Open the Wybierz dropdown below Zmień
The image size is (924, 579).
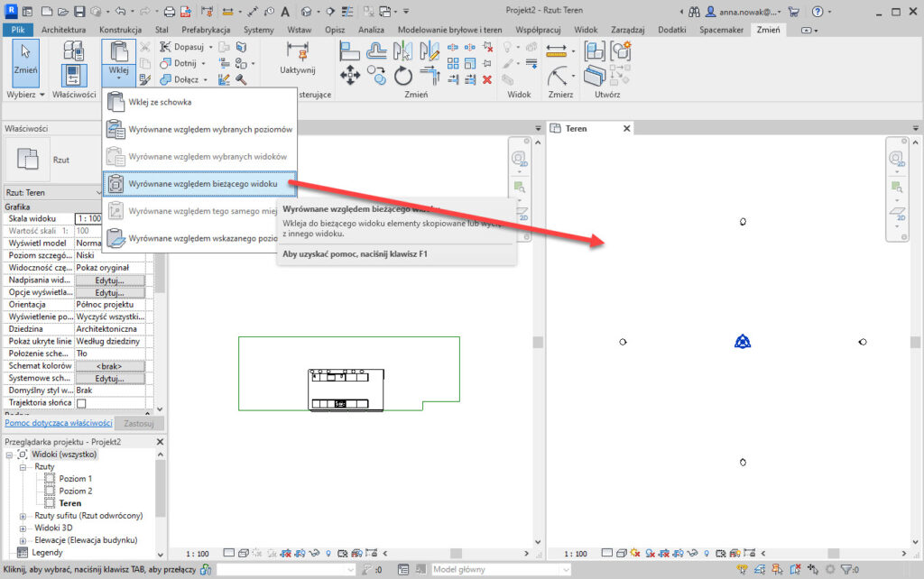(x=25, y=94)
